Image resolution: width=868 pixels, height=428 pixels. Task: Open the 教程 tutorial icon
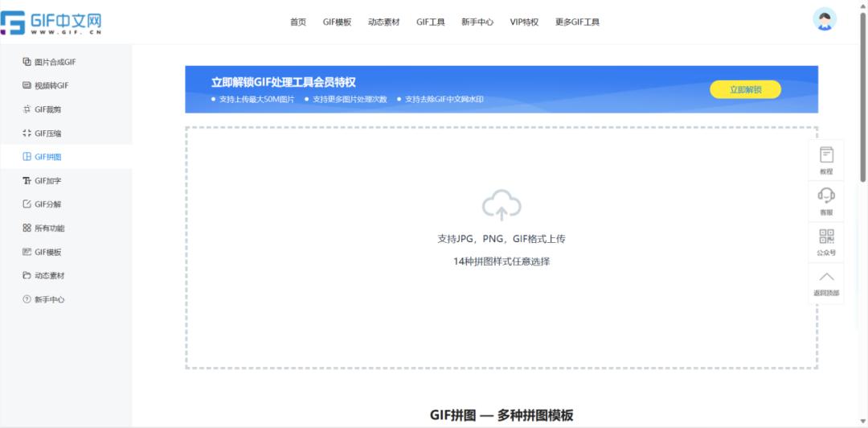[x=826, y=154]
